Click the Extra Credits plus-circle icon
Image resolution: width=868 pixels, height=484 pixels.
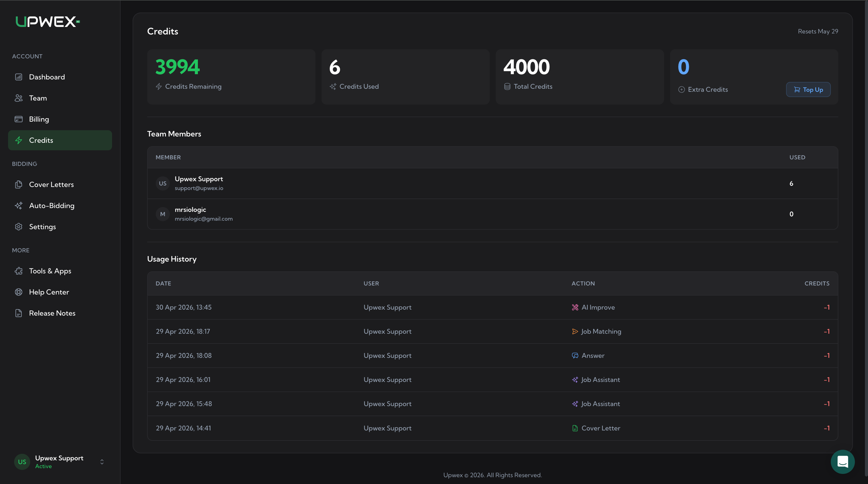pyautogui.click(x=681, y=90)
